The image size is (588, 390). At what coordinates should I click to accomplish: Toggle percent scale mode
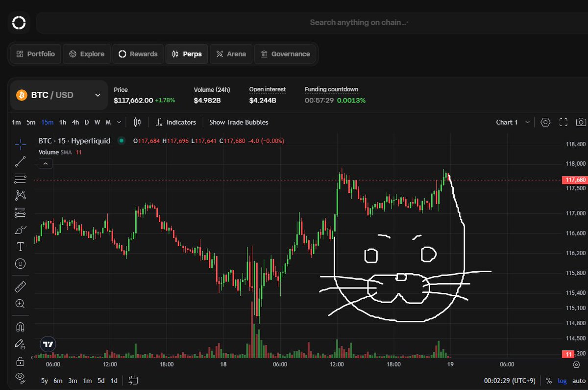point(548,381)
